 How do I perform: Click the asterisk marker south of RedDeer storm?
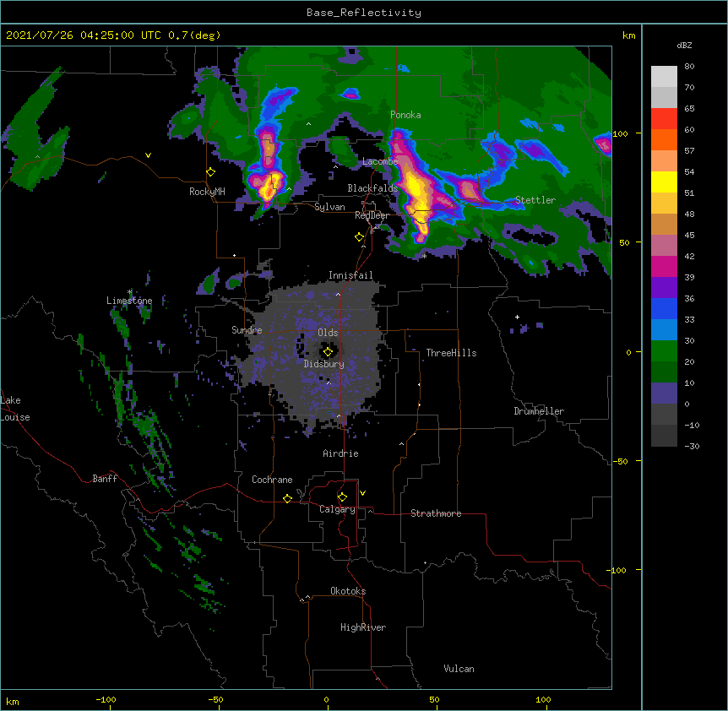(x=424, y=256)
